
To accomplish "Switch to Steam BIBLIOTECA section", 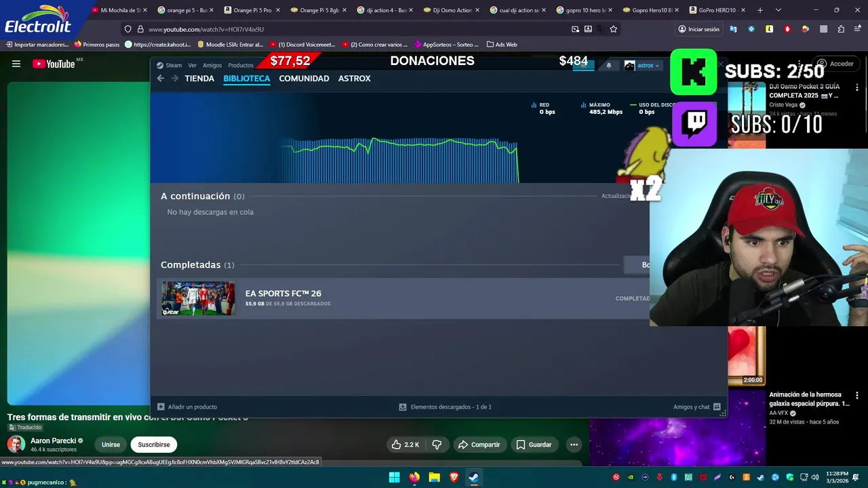I will point(246,79).
